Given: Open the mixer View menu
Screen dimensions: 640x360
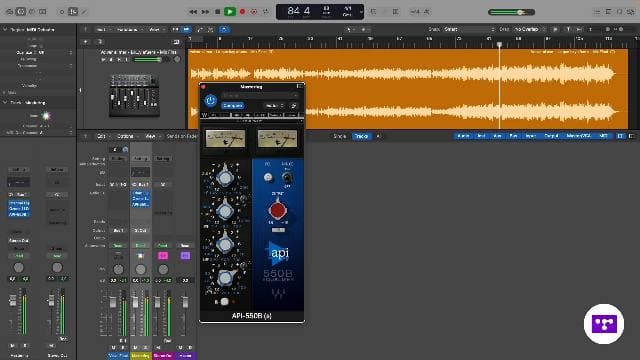Looking at the screenshot, I should tap(151, 136).
